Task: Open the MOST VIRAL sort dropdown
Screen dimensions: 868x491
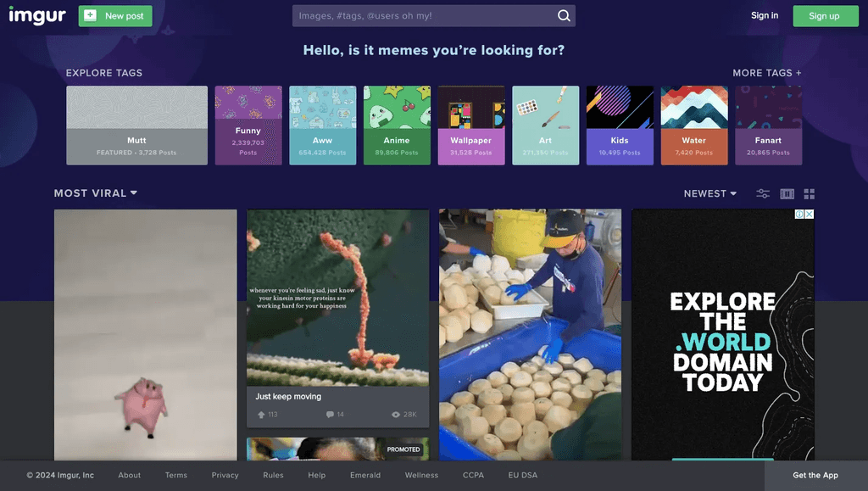Action: 95,193
